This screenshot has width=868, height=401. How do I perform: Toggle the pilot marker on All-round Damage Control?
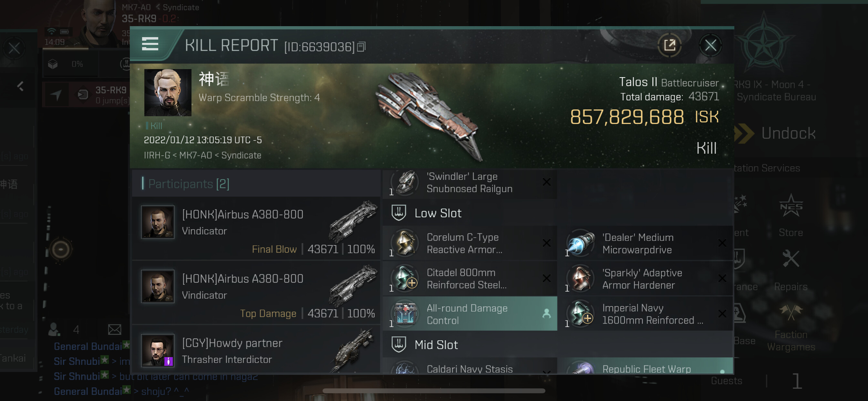click(x=547, y=314)
